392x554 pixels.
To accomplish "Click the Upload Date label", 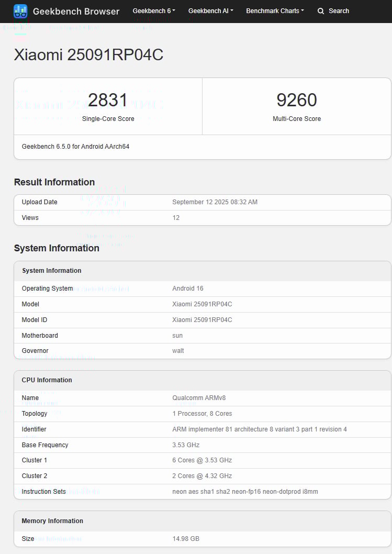I will [40, 202].
